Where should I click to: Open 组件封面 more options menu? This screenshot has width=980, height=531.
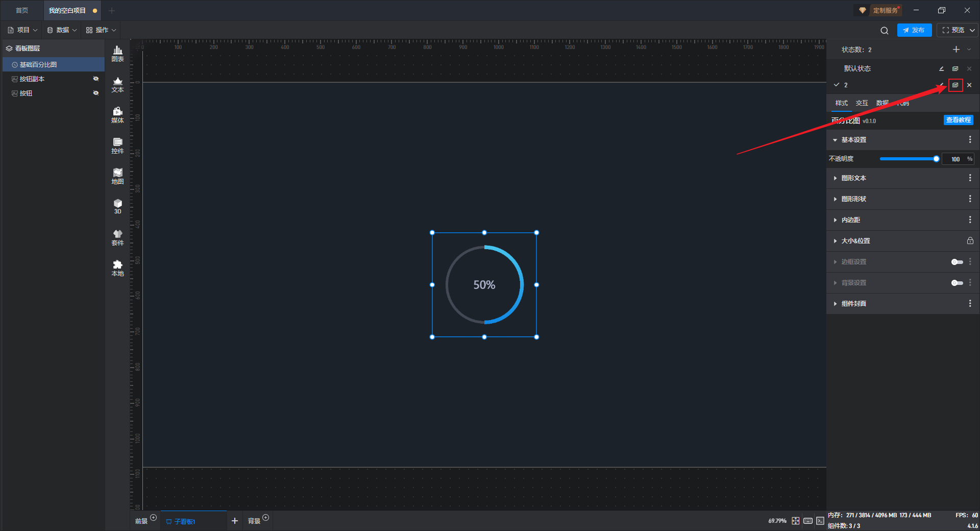[x=970, y=303]
